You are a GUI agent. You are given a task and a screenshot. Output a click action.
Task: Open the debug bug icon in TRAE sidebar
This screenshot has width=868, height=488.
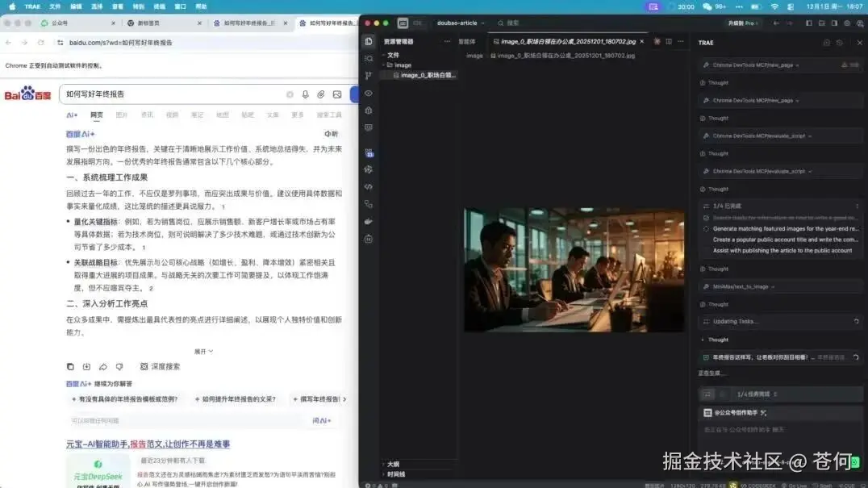(369, 111)
